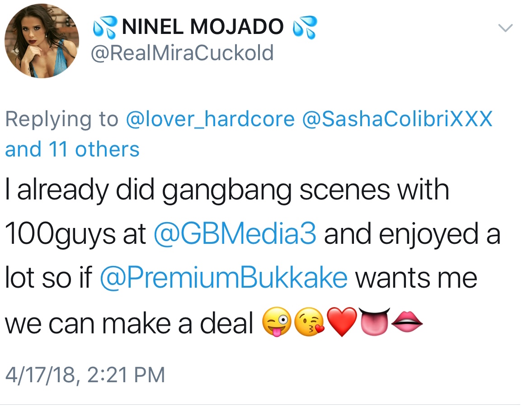Click the 4/17/18, 2:21 PM timestamp
The width and height of the screenshot is (532, 408).
tap(85, 375)
